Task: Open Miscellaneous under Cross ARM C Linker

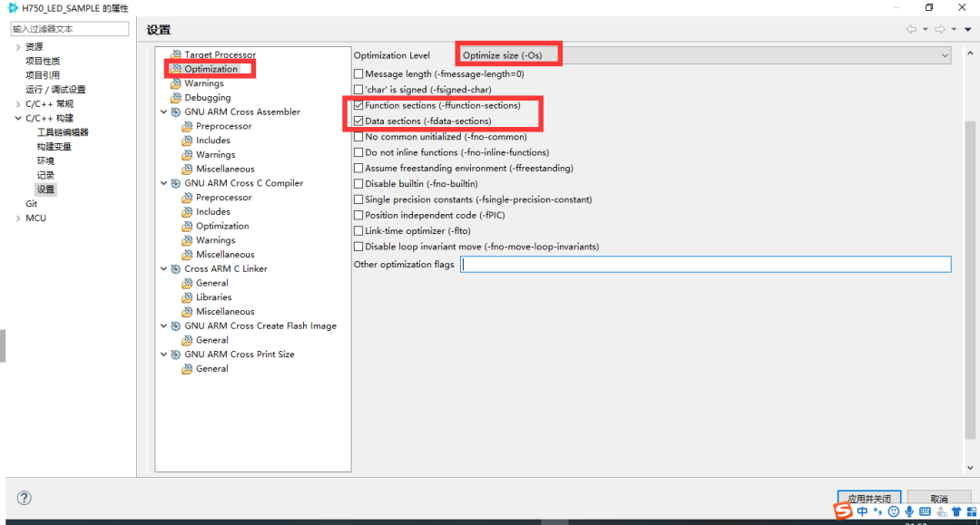Action: pos(225,312)
